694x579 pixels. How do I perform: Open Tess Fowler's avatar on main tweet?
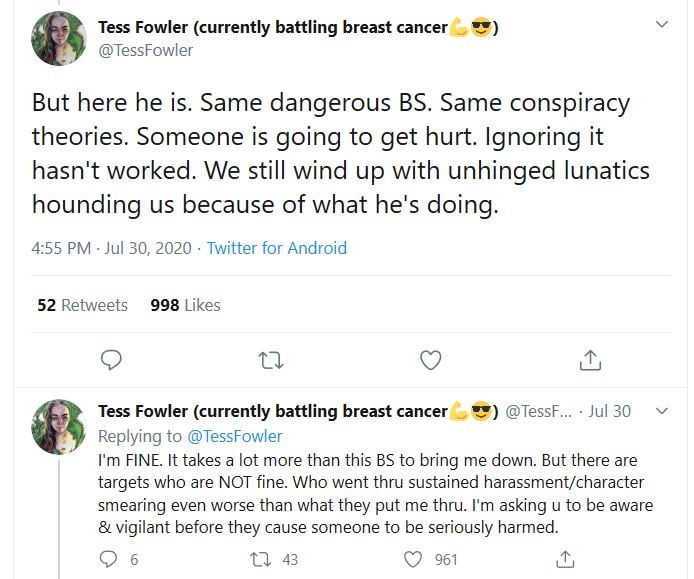click(58, 38)
